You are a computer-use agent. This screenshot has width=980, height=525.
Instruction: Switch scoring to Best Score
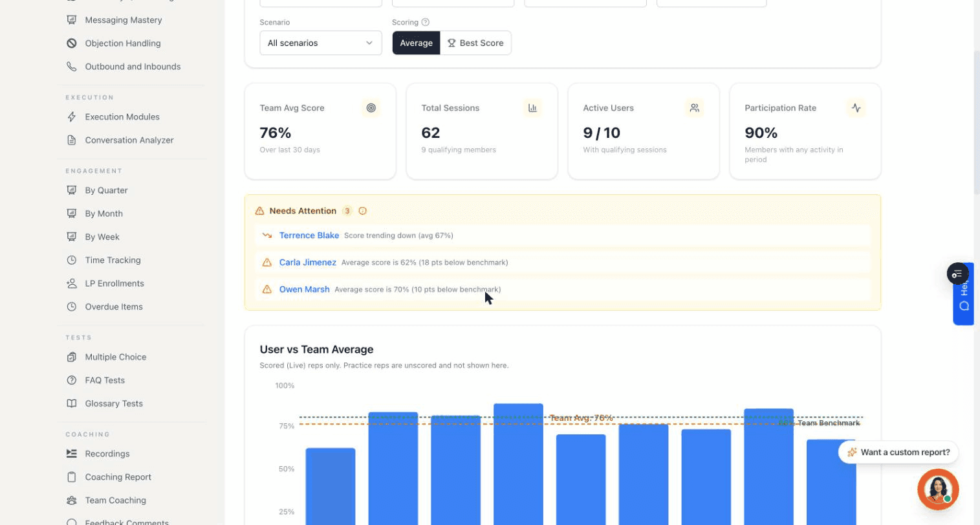[475, 43]
